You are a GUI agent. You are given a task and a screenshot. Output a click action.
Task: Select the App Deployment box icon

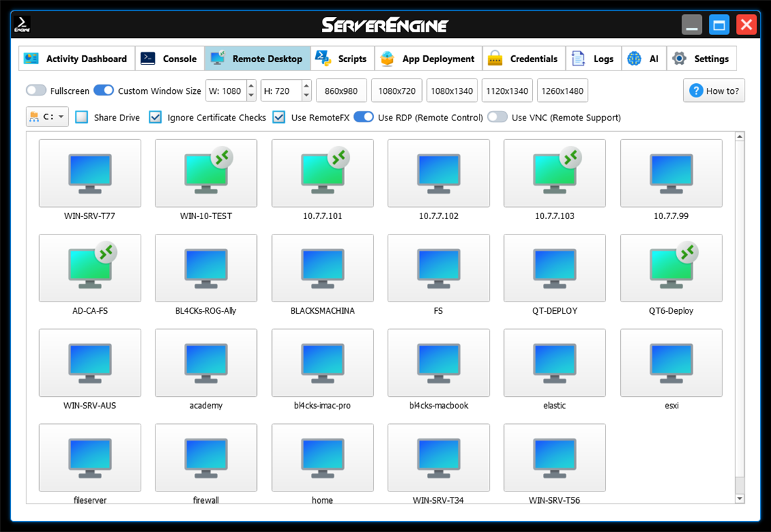click(x=386, y=59)
